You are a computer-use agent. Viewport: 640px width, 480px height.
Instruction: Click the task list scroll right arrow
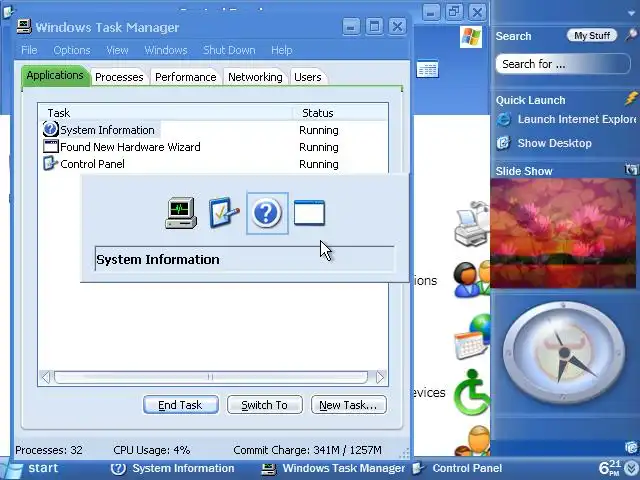(380, 377)
